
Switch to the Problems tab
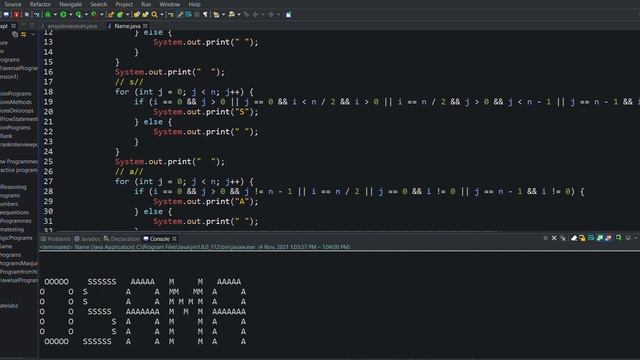(x=56, y=239)
